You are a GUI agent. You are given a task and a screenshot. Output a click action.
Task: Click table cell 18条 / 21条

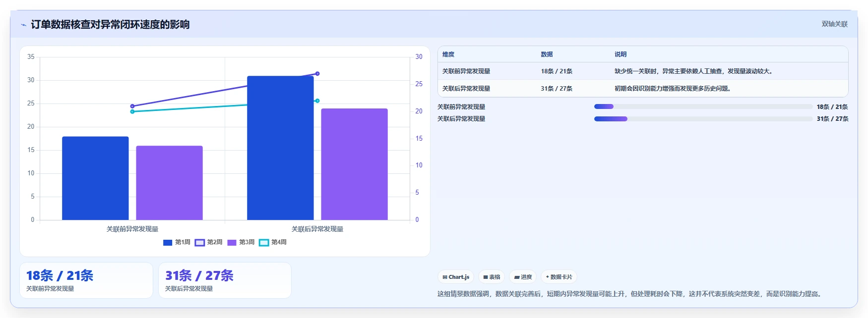point(557,71)
